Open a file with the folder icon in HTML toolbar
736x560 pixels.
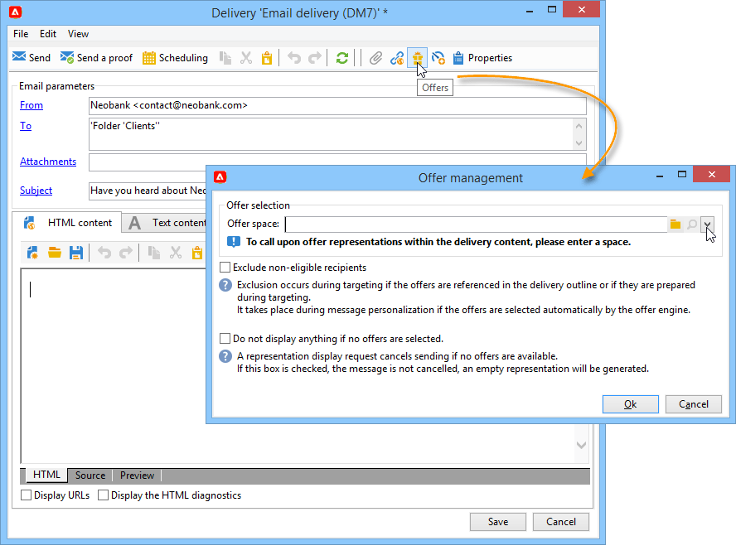56,253
